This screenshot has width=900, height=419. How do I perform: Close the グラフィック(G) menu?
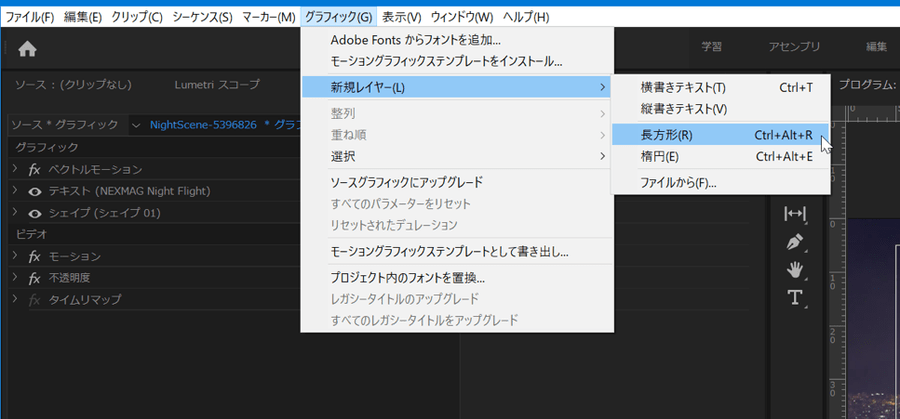click(339, 17)
